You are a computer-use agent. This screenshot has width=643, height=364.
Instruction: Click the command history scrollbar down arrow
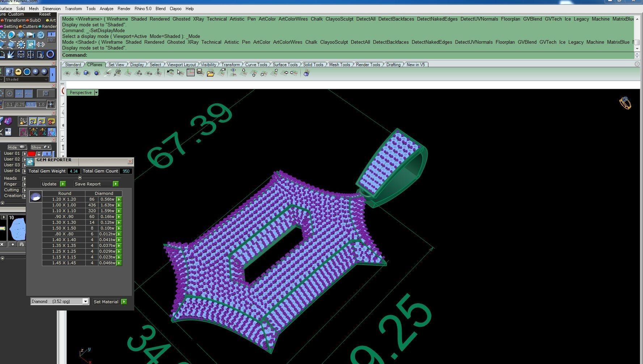coord(637,48)
